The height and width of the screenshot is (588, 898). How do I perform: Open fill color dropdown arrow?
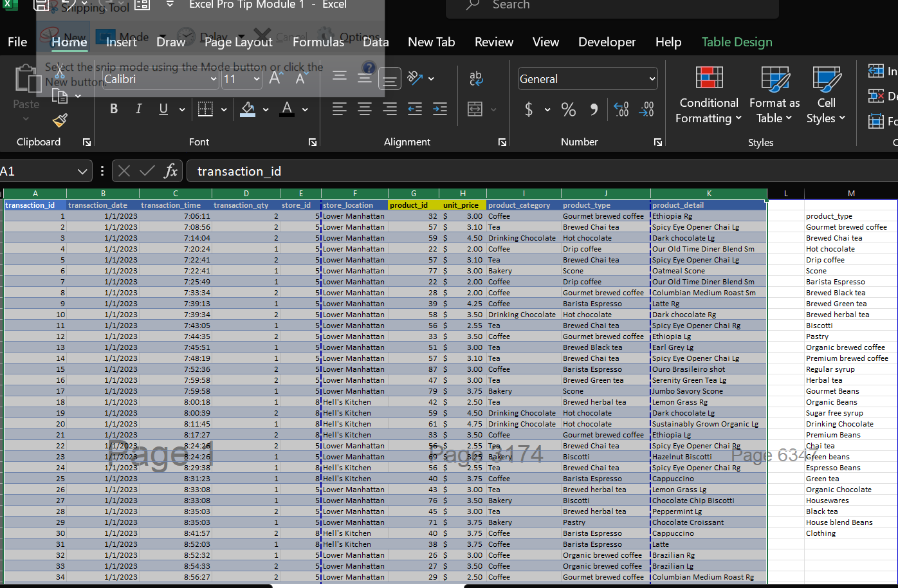265,109
